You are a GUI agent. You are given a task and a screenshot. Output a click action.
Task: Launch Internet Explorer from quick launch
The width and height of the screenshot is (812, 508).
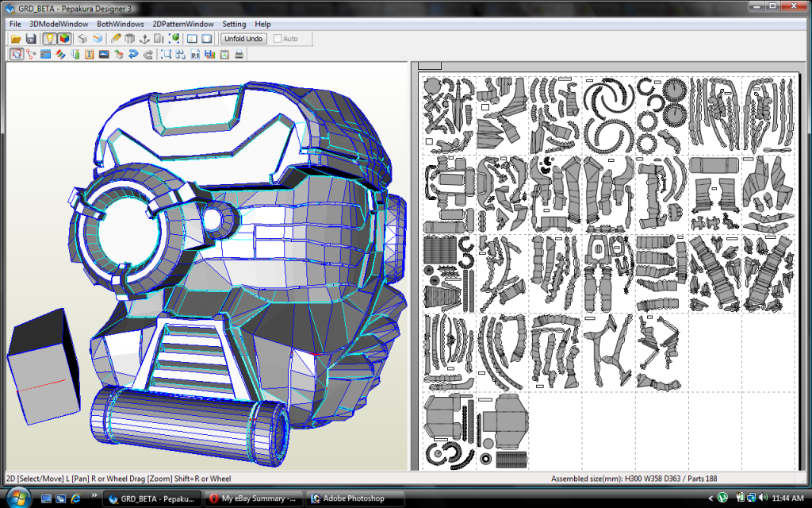75,498
